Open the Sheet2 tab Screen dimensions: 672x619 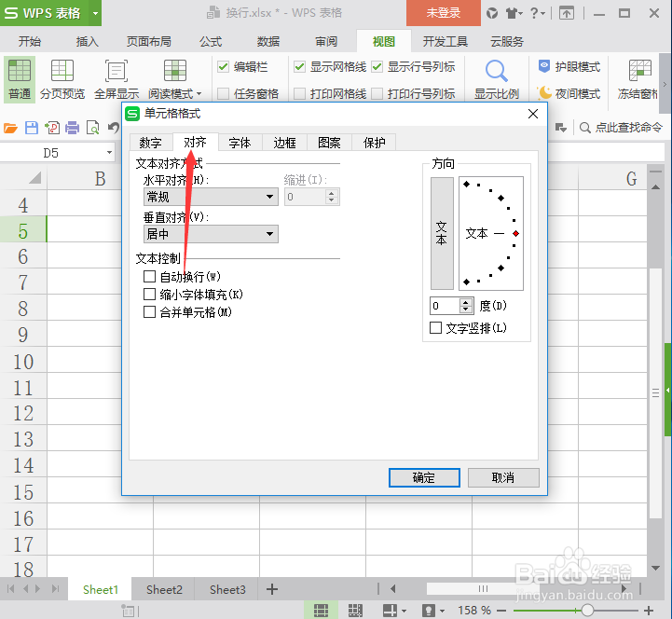164,589
